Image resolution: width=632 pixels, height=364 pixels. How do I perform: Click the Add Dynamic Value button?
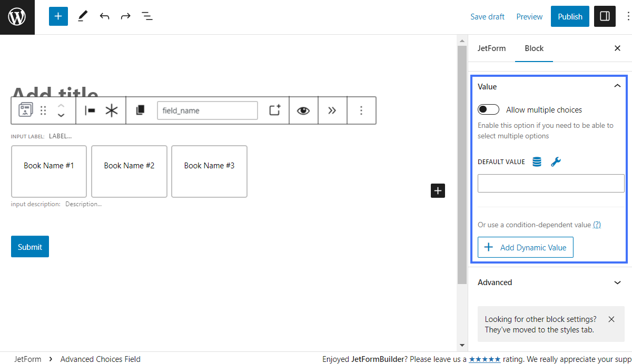pos(525,247)
